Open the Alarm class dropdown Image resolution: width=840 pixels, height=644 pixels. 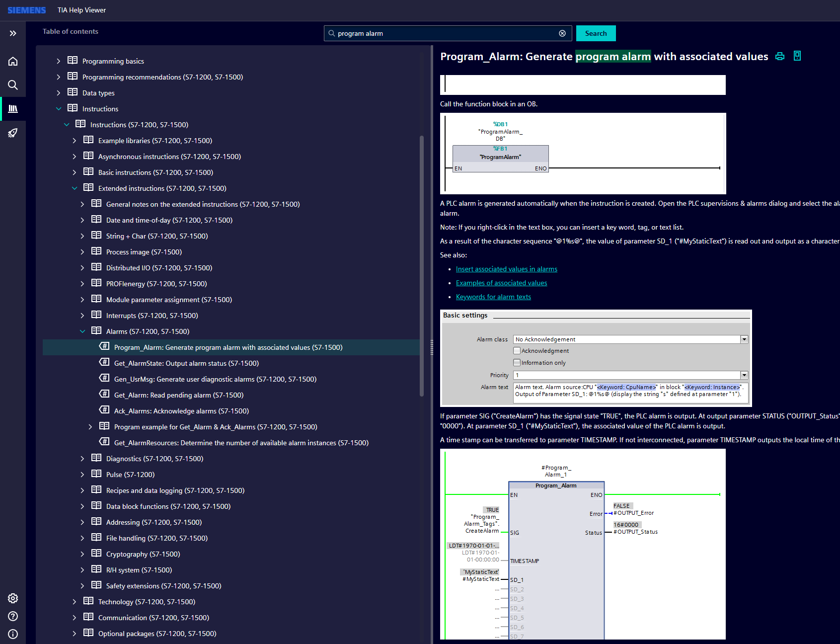(x=744, y=339)
